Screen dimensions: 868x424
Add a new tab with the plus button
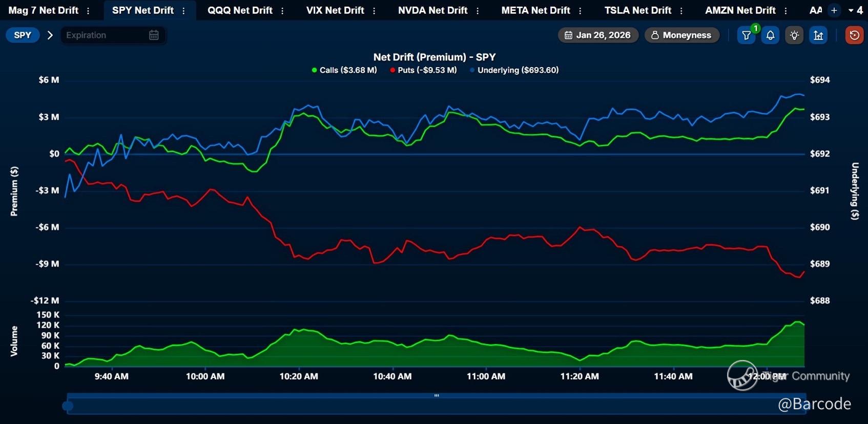tap(834, 10)
